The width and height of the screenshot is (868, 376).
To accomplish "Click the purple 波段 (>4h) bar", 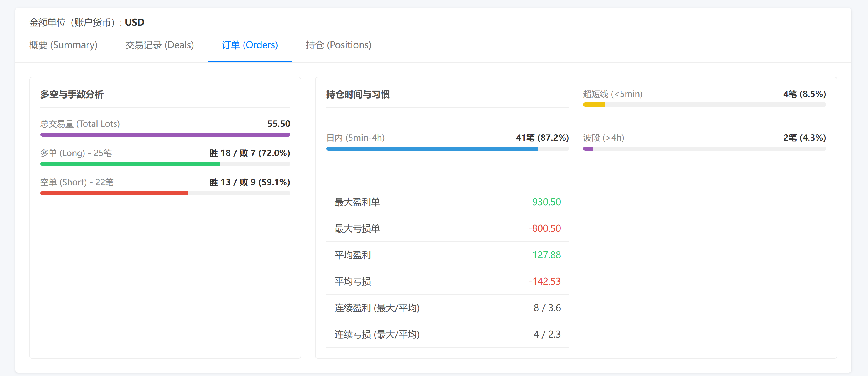I will click(588, 148).
